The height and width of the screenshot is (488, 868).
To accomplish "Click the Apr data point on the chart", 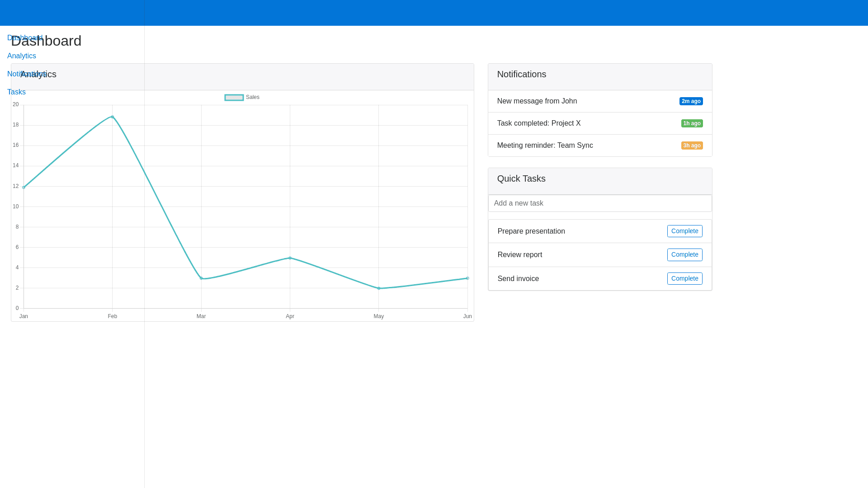I will (x=290, y=258).
